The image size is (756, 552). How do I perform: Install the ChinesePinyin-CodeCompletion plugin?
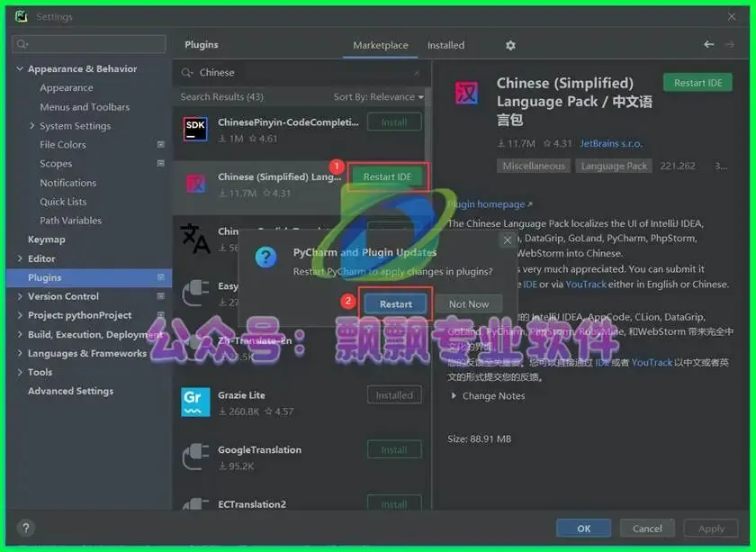pos(394,122)
